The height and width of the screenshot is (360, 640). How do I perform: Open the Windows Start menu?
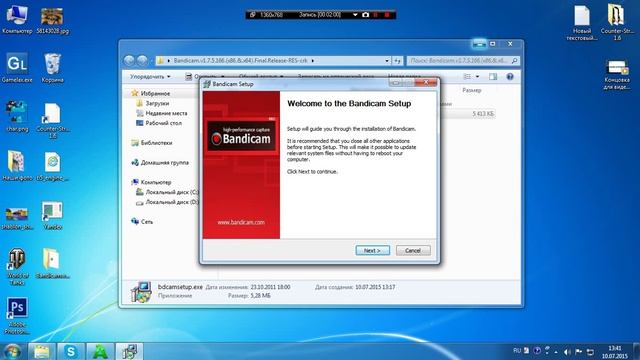12,351
